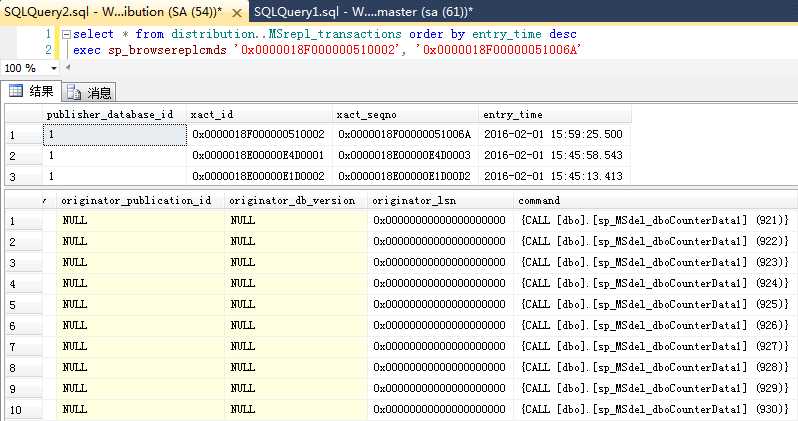Select xact_id cell 0x0000018E000000E4D0001
The height and width of the screenshot is (421, 798).
pos(260,155)
